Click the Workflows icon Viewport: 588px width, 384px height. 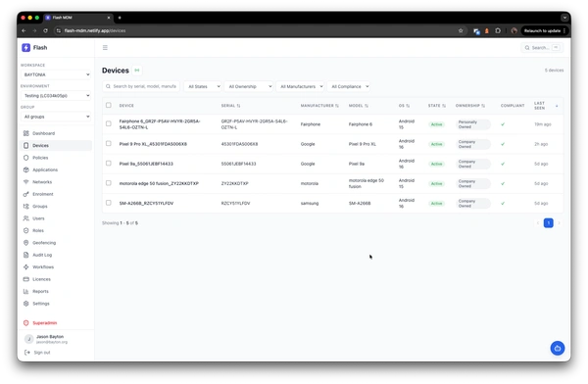click(x=25, y=267)
